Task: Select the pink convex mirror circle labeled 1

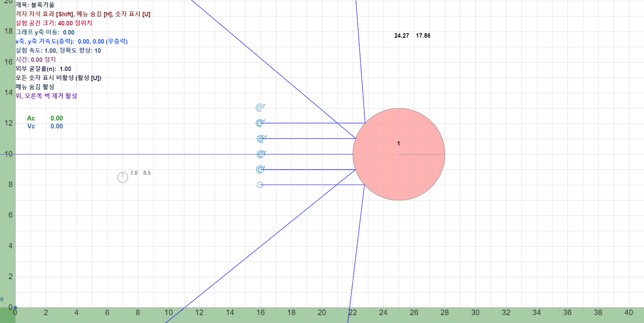Action: (x=399, y=154)
